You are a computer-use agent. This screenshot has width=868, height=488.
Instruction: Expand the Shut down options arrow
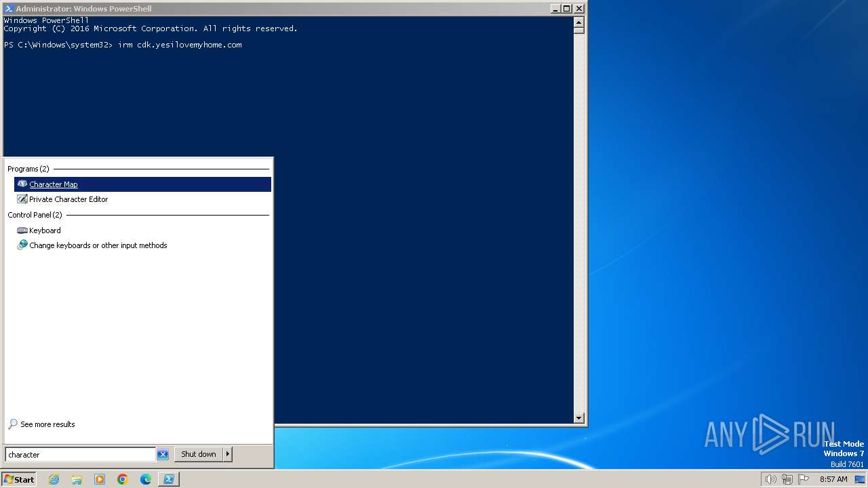pyautogui.click(x=228, y=454)
